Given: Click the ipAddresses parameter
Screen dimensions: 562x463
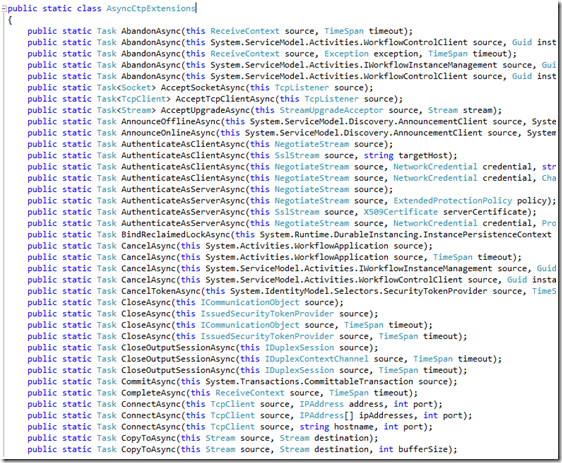Looking at the screenshot, I should pos(386,416).
